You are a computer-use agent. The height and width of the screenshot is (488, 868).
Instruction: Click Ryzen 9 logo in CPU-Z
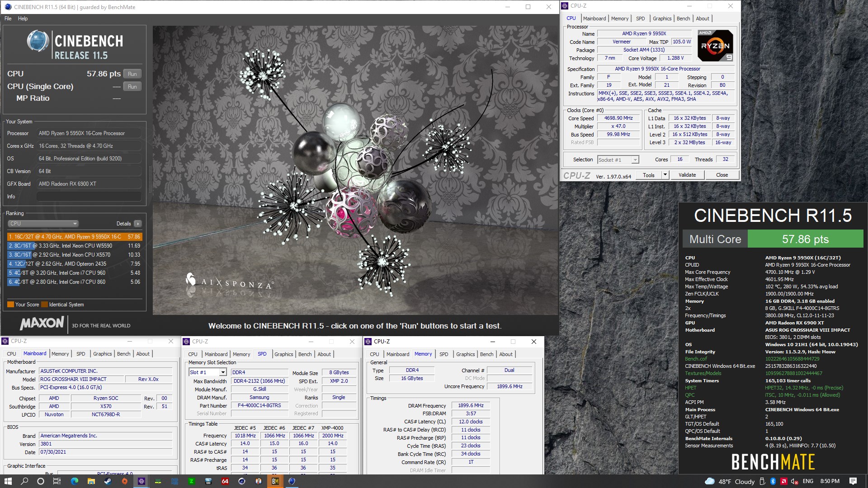point(715,46)
